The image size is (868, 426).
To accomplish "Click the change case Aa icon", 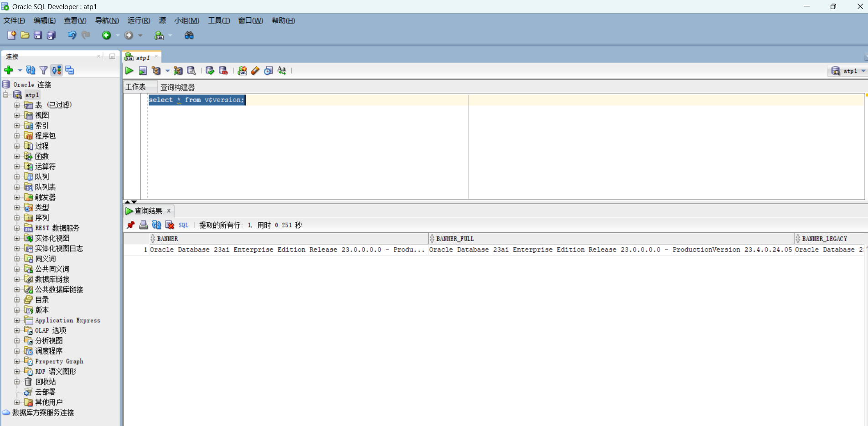I will [282, 71].
